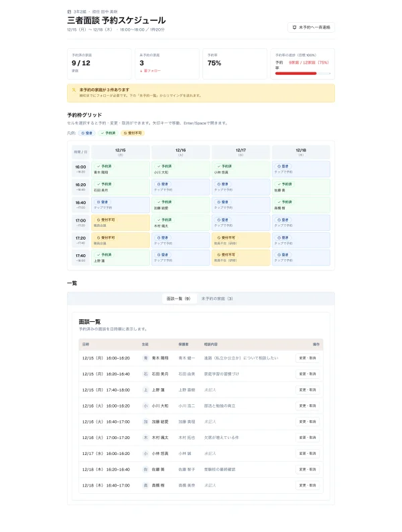
Task: Click 変更・取消 for 小川 大和
Action: [308, 406]
